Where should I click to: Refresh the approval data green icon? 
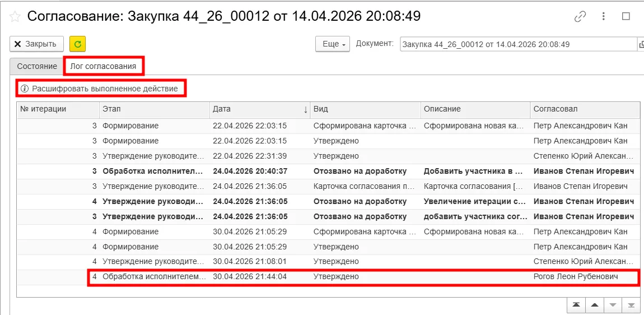point(78,44)
